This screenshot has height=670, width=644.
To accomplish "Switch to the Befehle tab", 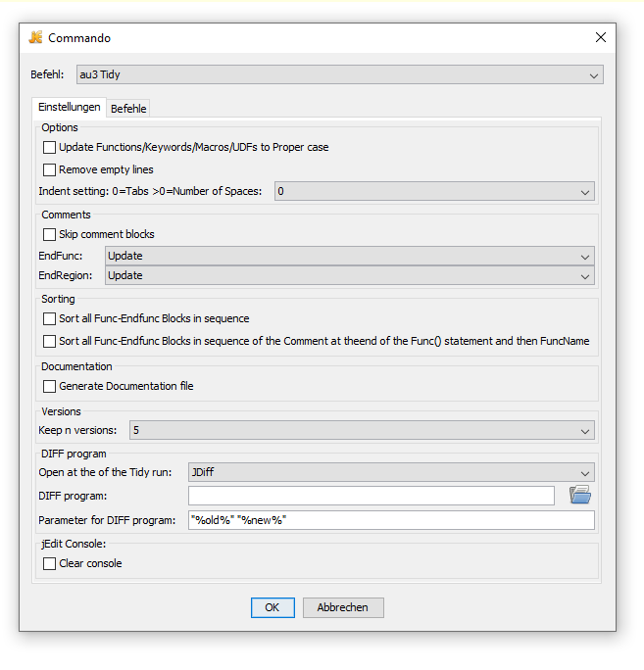I will 128,109.
